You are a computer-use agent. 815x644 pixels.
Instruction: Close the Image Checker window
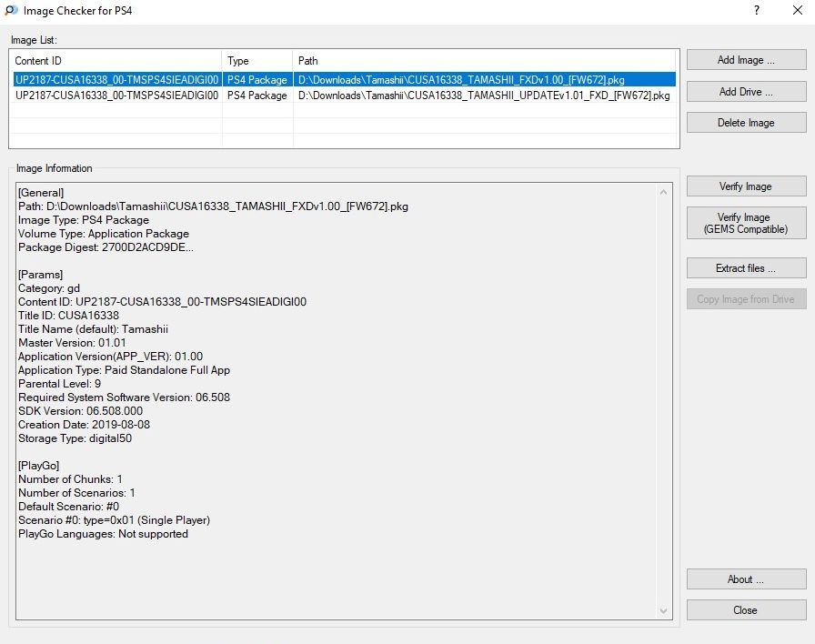click(x=798, y=10)
